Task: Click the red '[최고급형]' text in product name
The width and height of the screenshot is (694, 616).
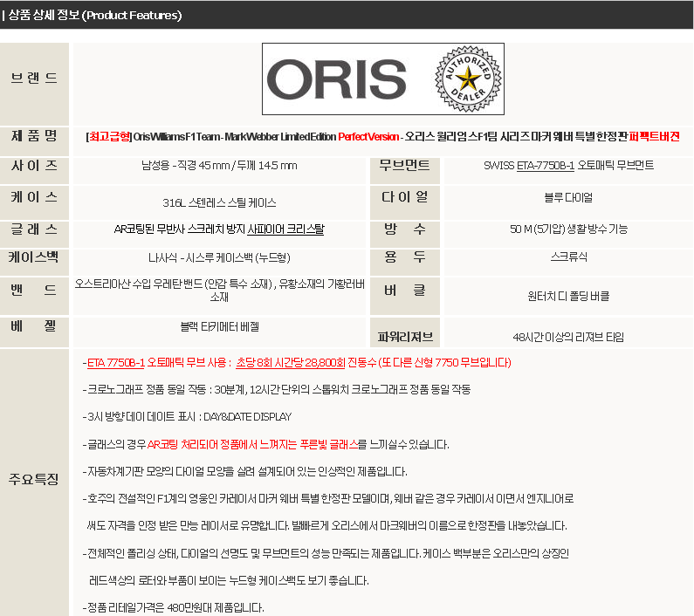Action: coord(109,137)
